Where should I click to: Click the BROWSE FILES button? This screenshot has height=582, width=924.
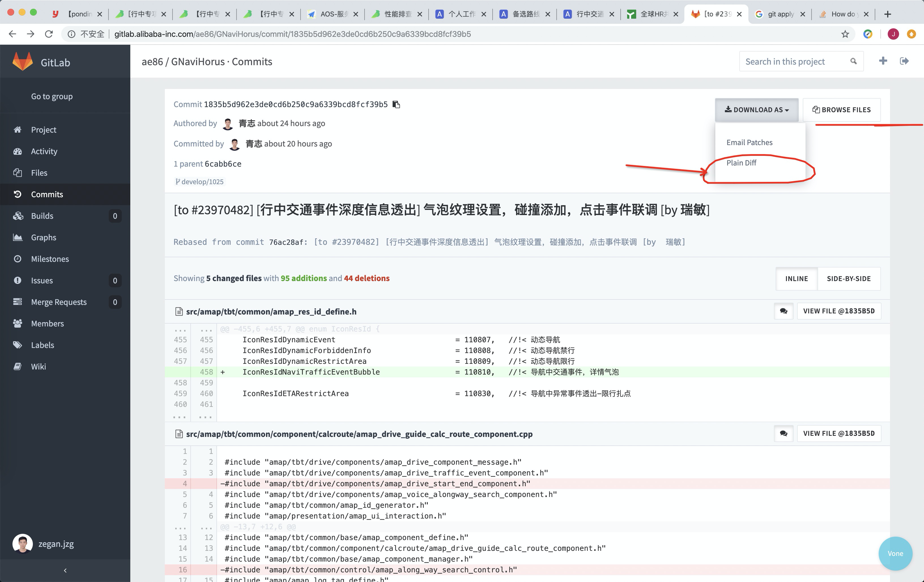[x=842, y=110]
